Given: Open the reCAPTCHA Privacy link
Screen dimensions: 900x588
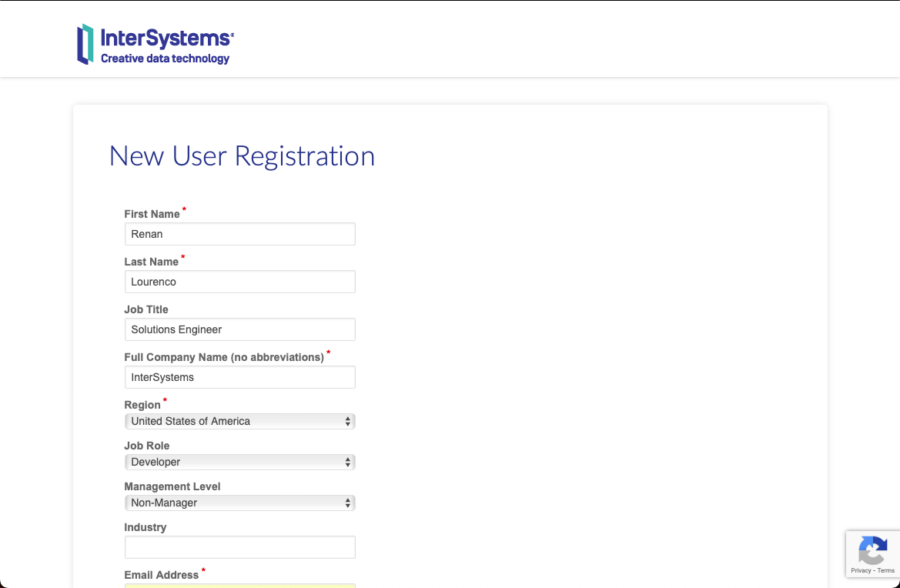Looking at the screenshot, I should 861,570.
